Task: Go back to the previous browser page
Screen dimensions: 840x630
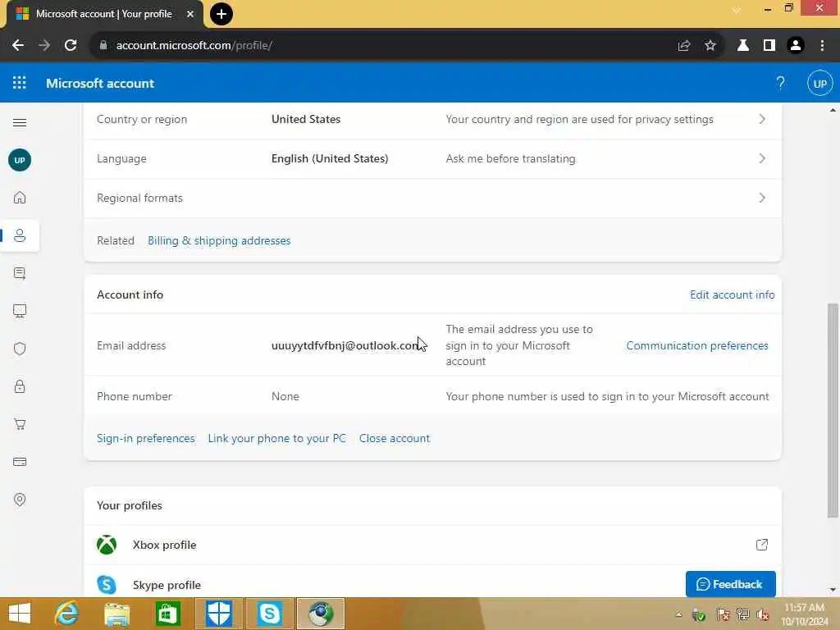Action: click(18, 46)
